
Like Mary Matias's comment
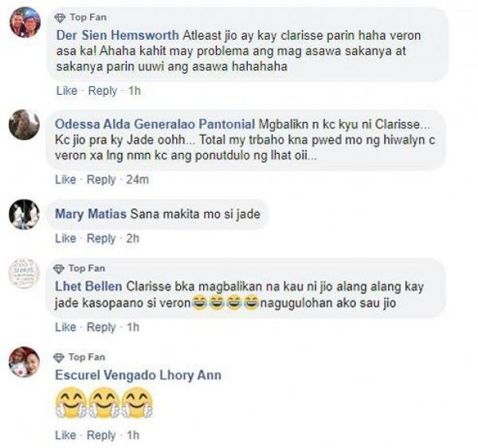[65, 238]
